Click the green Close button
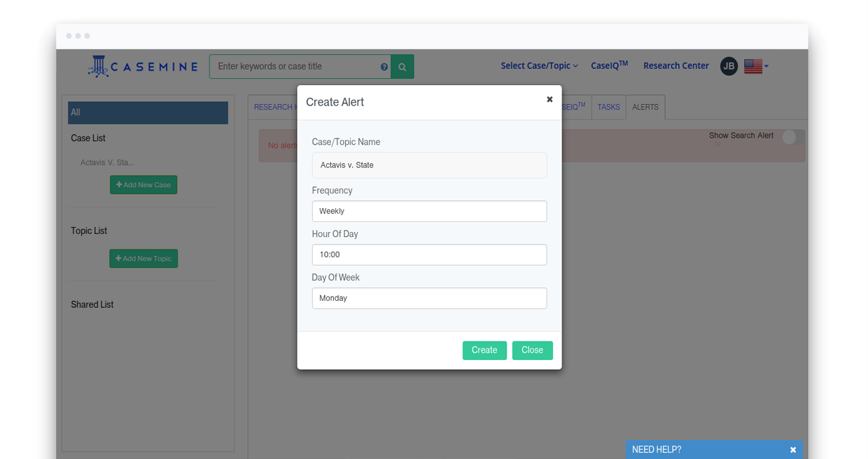This screenshot has height=459, width=868. tap(532, 350)
